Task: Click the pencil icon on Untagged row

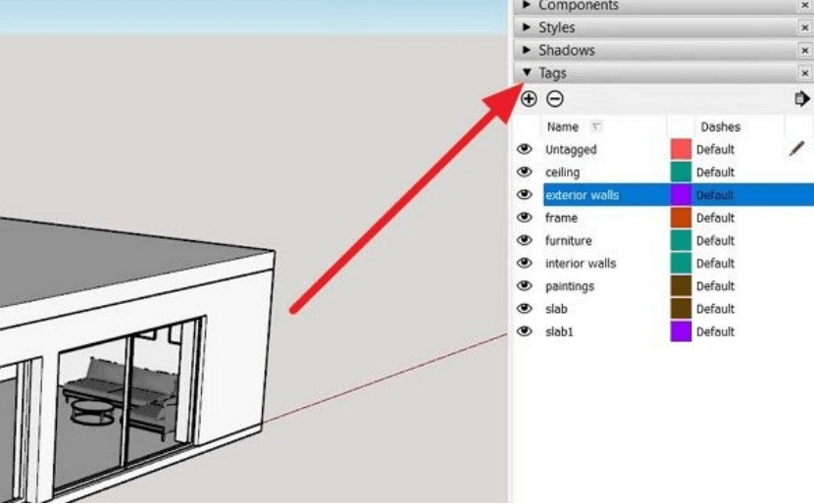Action: click(797, 149)
